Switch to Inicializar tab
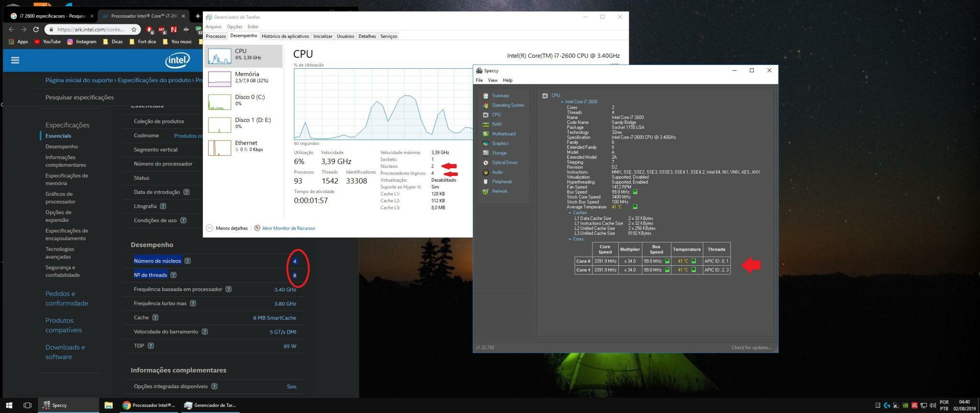Screen dimensions: 980x413 [x=323, y=36]
